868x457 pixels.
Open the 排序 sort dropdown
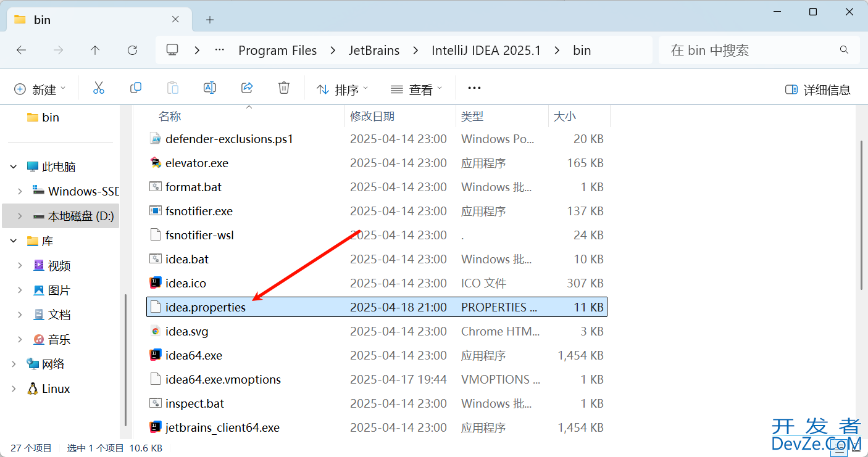coord(343,89)
